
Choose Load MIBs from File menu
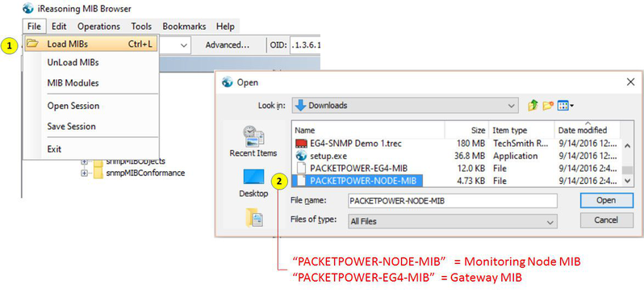coord(90,44)
